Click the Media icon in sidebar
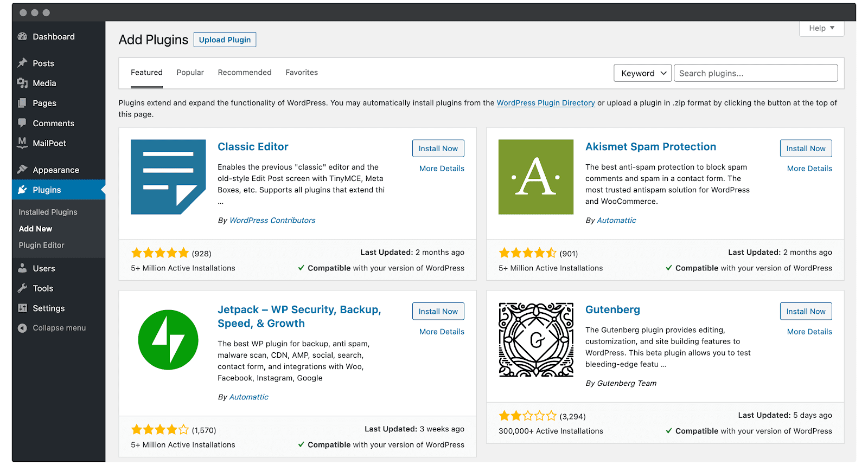Image resolution: width=868 pixels, height=465 pixels. point(22,83)
